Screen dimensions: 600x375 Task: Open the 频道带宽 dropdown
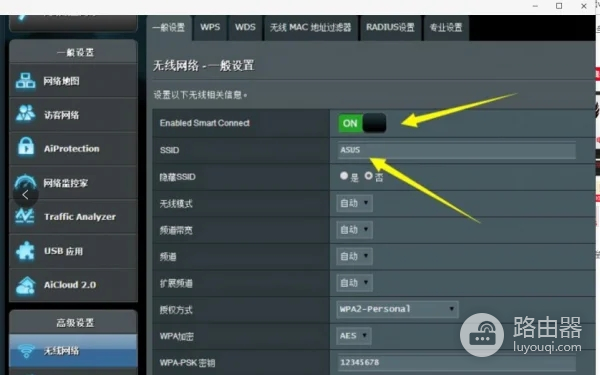coord(354,230)
